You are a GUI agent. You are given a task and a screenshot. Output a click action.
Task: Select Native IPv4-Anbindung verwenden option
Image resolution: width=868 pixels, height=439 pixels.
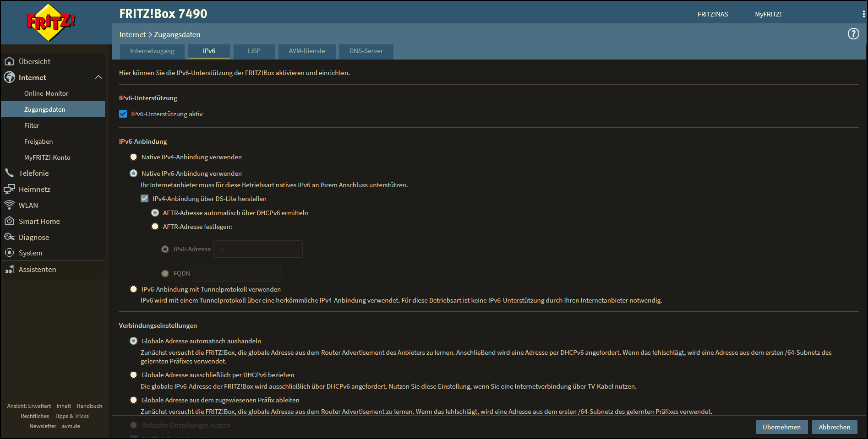(x=134, y=157)
